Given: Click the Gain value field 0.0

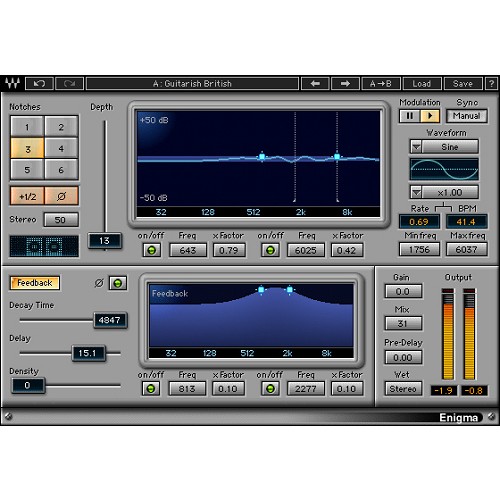Looking at the screenshot, I should (403, 291).
